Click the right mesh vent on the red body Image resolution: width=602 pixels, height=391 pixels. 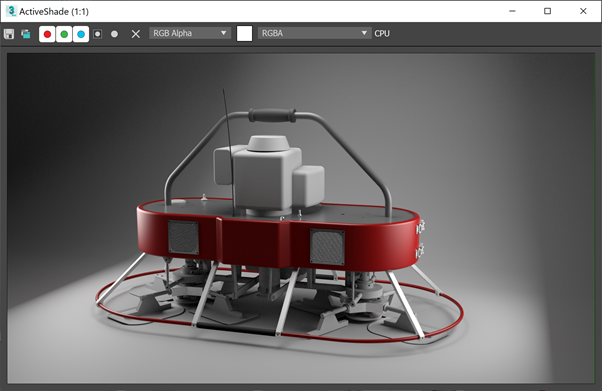coord(327,247)
